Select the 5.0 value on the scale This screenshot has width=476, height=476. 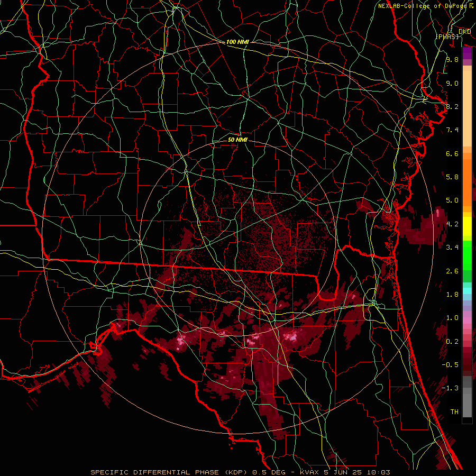452,200
